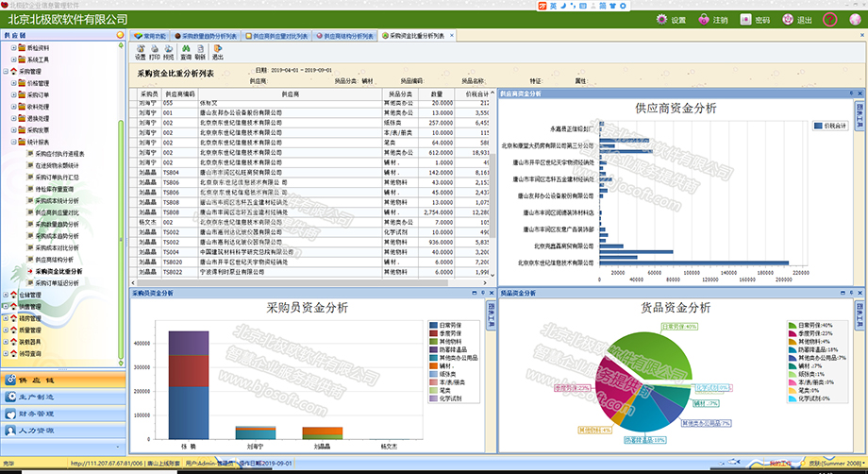Open the 人力资源 module button
The width and height of the screenshot is (868, 474).
point(63,430)
